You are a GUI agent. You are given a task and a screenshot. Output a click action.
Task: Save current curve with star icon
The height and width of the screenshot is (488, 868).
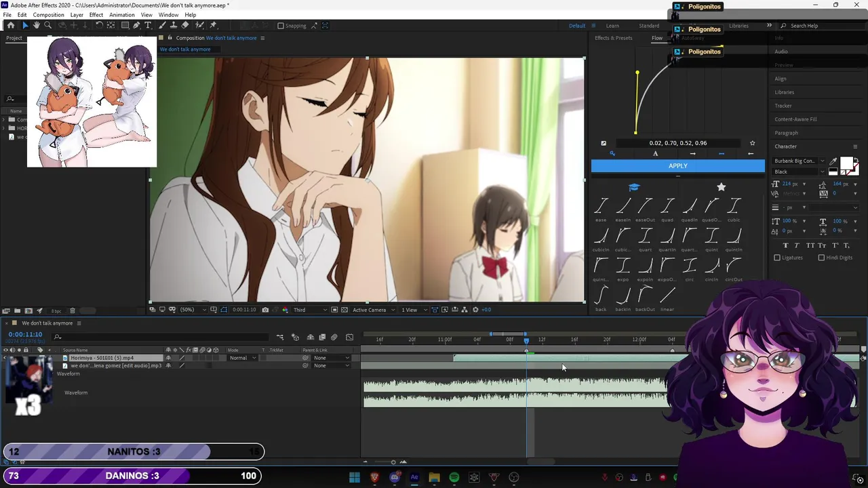(752, 143)
